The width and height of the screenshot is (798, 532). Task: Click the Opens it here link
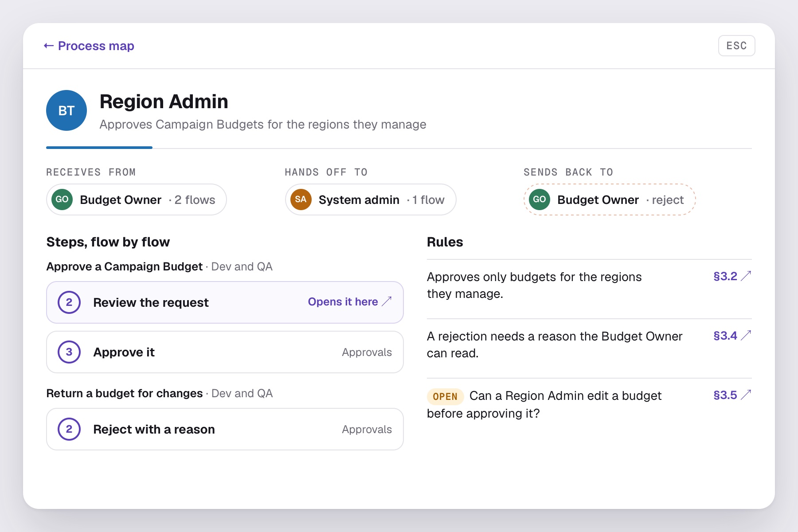pos(350,302)
